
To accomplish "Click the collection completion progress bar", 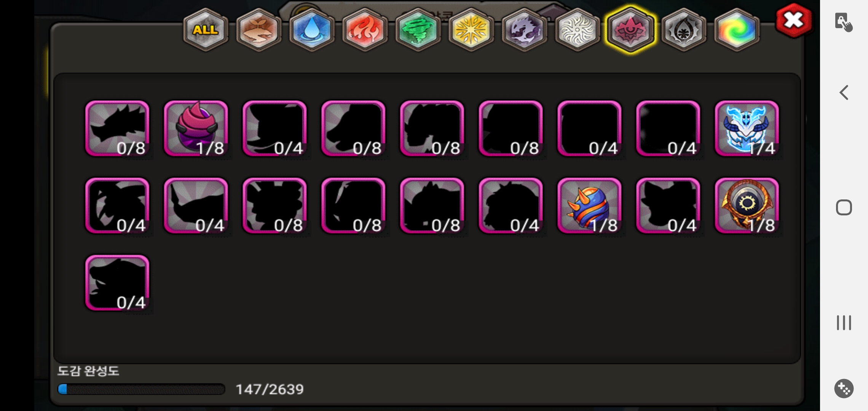I will pyautogui.click(x=141, y=389).
